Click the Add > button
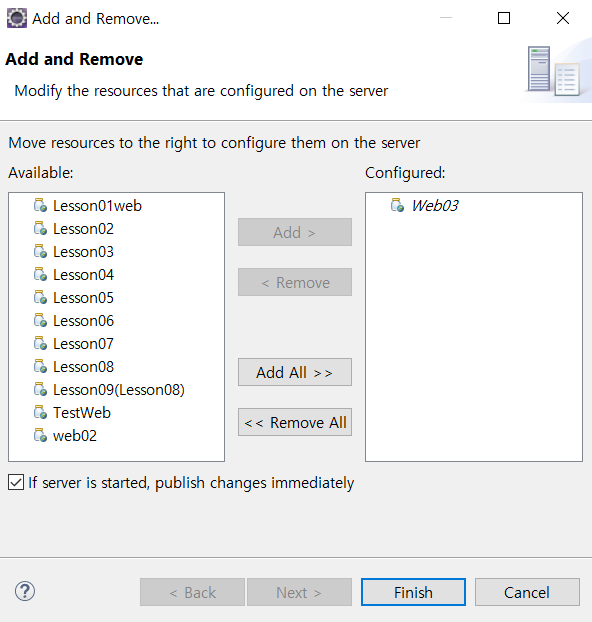This screenshot has width=592, height=622. tap(295, 232)
